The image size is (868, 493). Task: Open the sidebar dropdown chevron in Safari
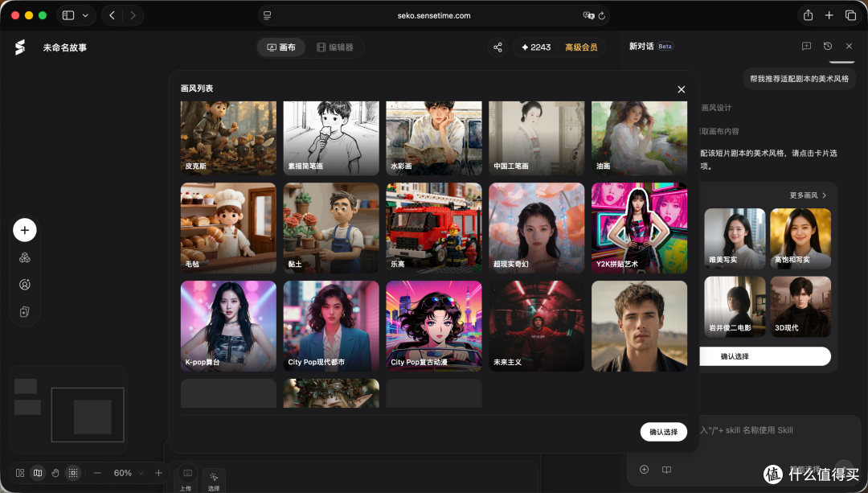[85, 15]
